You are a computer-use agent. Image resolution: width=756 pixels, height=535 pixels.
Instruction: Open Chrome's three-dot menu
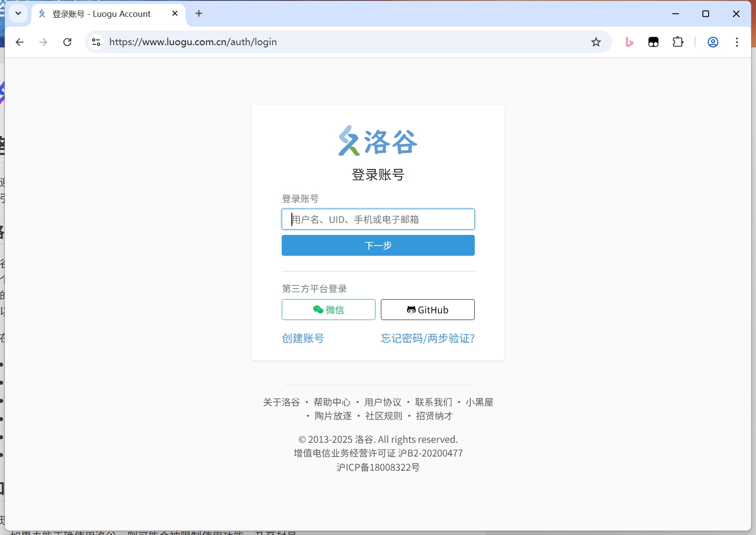[737, 42]
